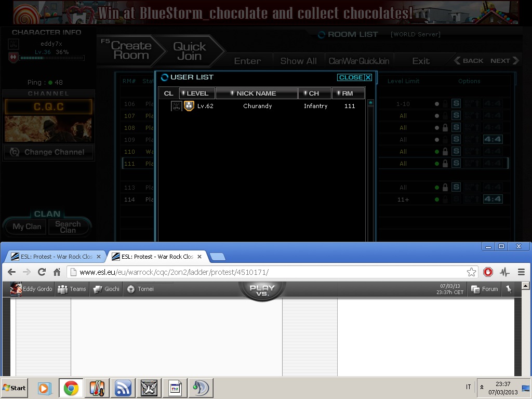This screenshot has height=399, width=532.
Task: Open the RSS feed reader from taskbar
Action: tap(124, 388)
